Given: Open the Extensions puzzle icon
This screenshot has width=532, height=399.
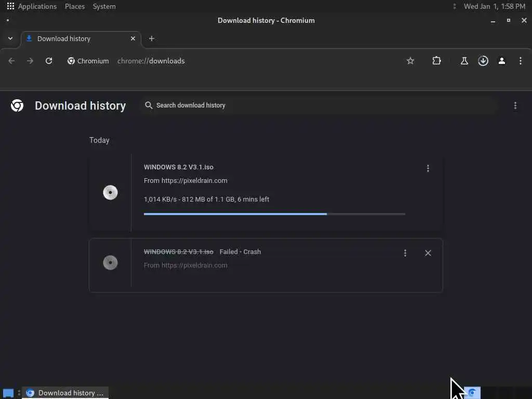Looking at the screenshot, I should click(x=436, y=61).
